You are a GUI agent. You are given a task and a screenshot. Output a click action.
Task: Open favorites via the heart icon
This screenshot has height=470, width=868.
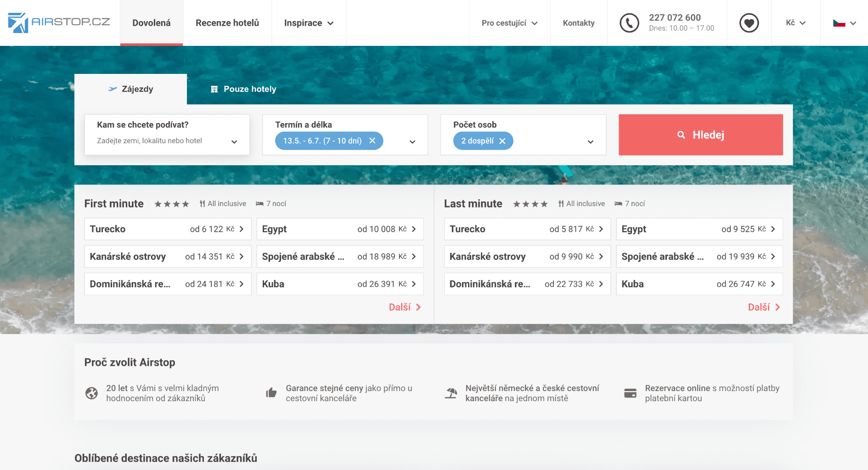(x=749, y=22)
